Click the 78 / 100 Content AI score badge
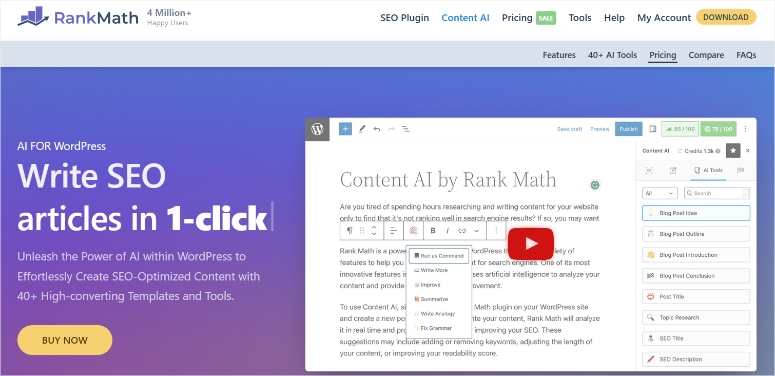Viewport: 775px width, 376px height. (x=718, y=129)
